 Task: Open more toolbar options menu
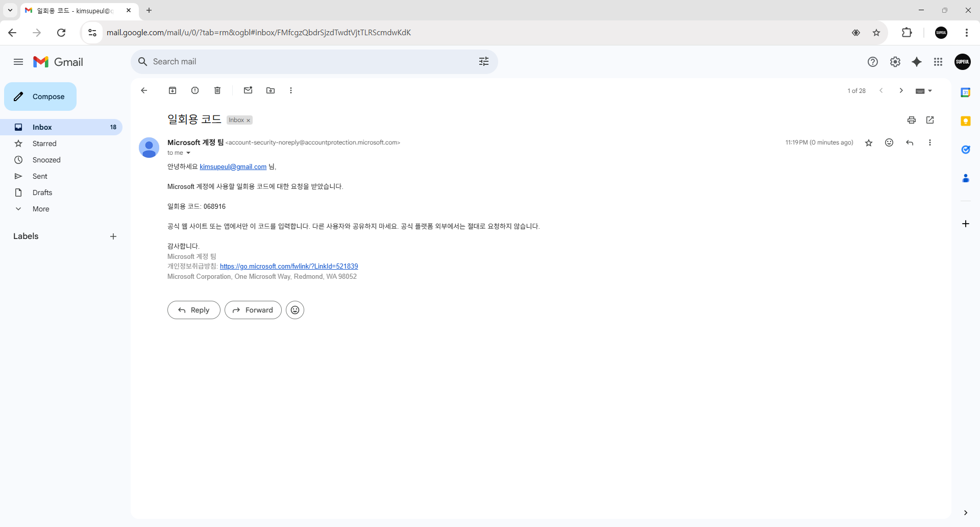291,90
